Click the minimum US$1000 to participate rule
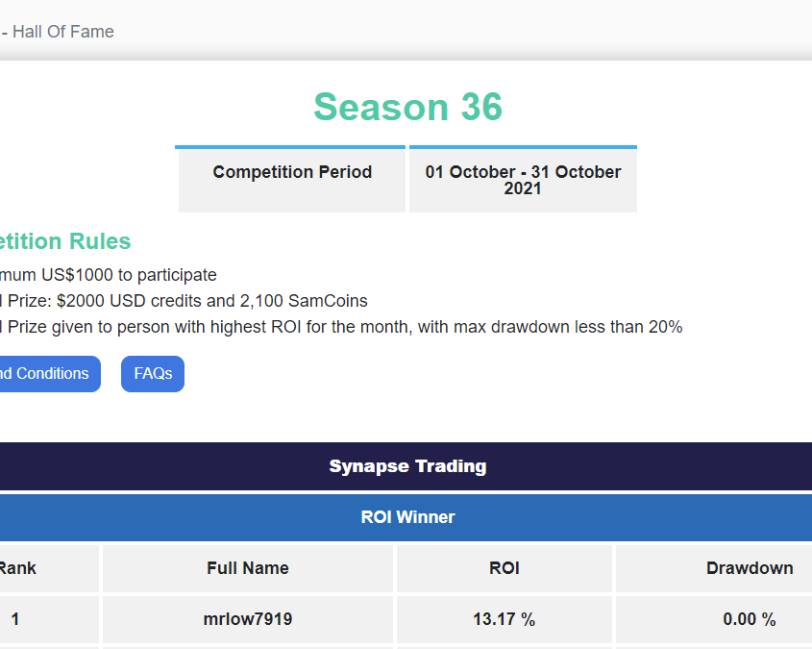 (x=109, y=275)
